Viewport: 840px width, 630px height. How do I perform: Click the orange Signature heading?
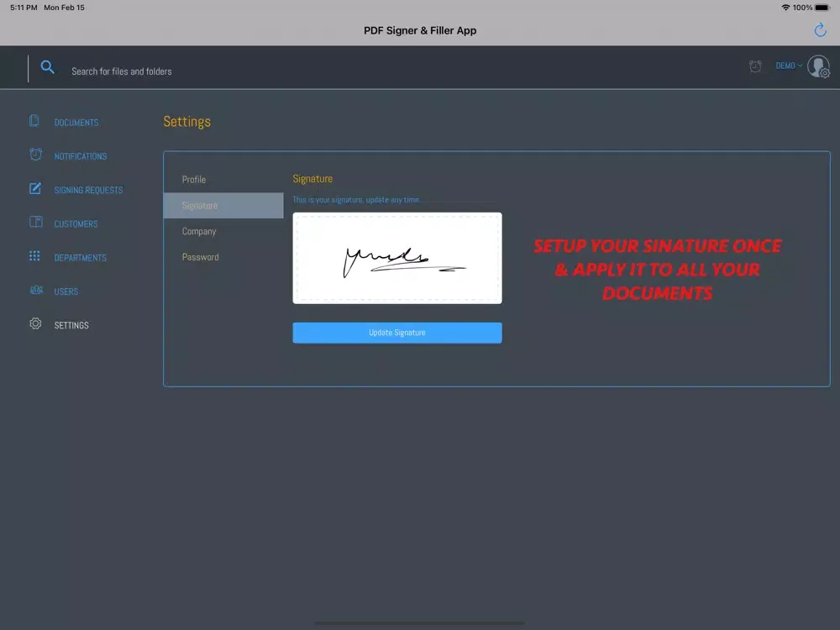point(312,178)
